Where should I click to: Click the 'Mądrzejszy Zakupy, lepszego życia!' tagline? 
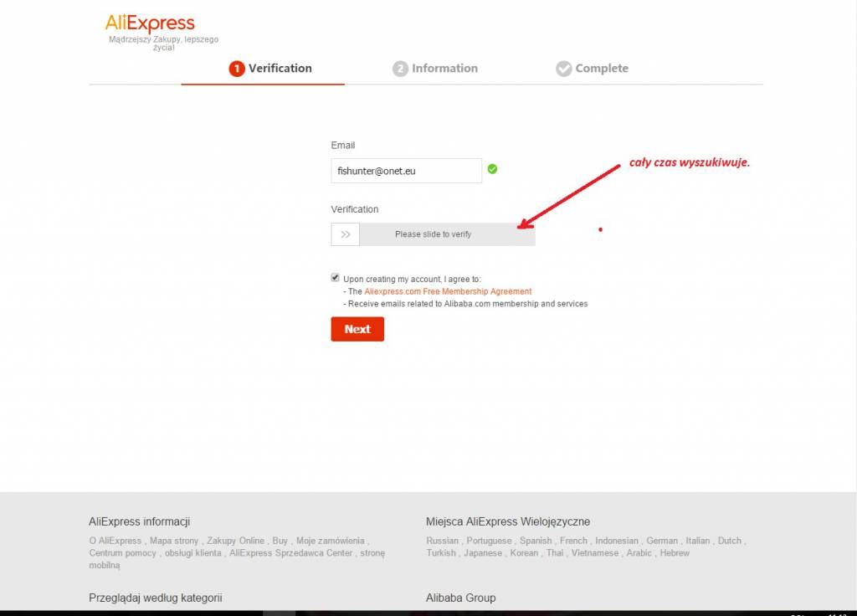[163, 44]
